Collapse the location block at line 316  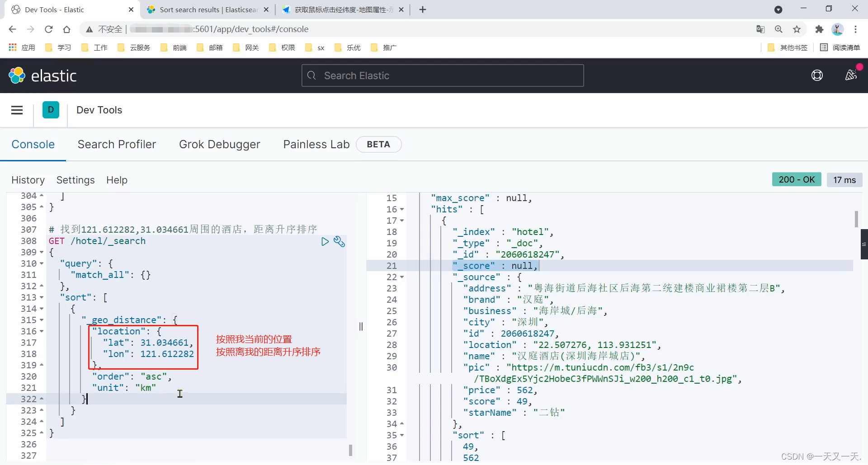(x=42, y=331)
